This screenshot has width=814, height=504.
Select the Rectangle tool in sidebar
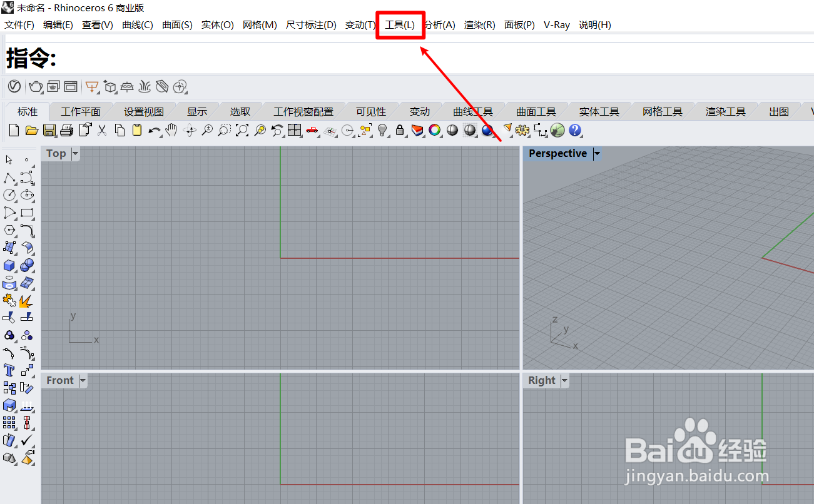(27, 212)
